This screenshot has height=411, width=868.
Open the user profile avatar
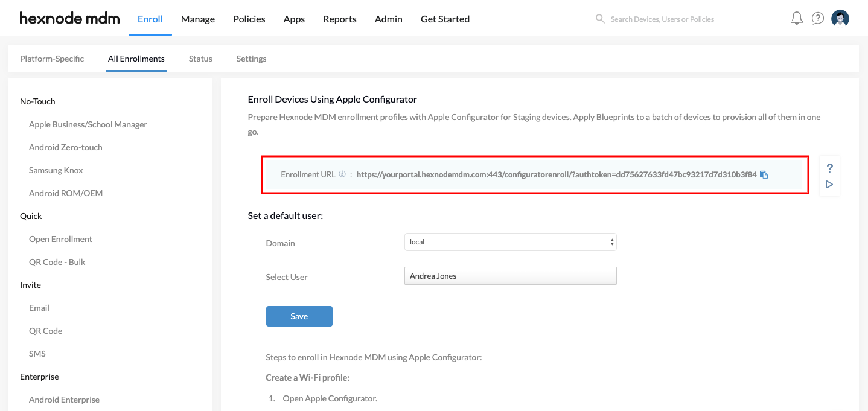coord(840,19)
